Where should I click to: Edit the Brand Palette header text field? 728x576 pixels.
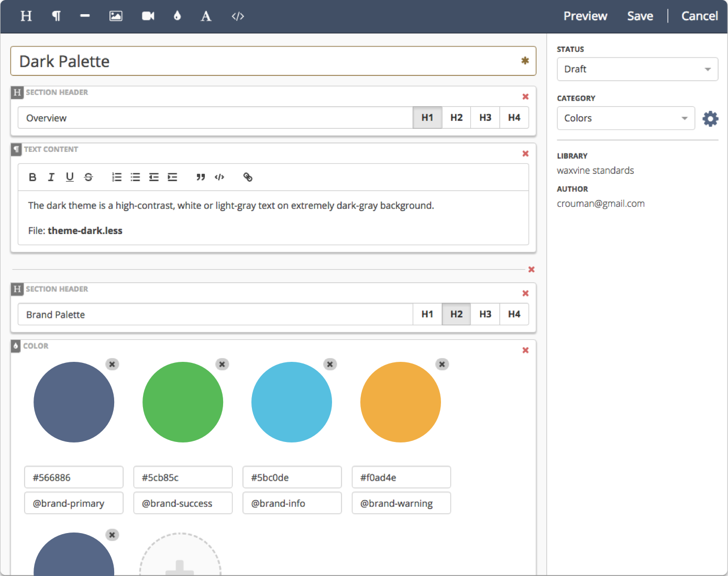215,314
